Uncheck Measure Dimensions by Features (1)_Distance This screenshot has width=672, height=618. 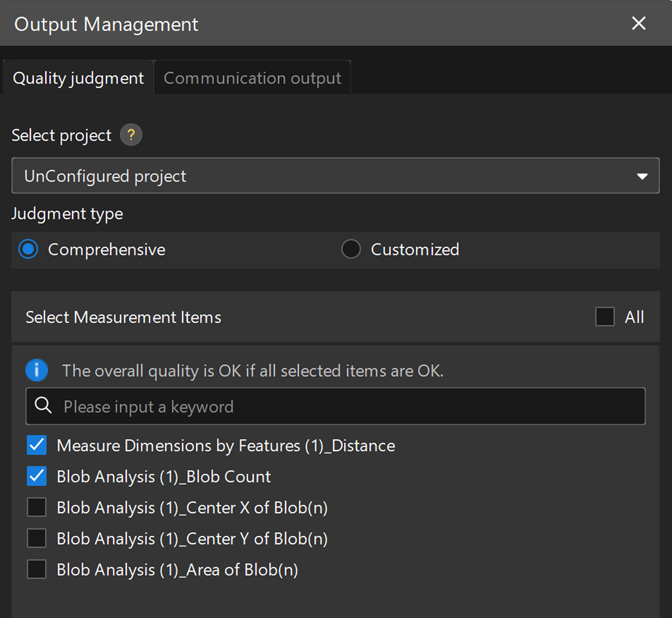(37, 445)
